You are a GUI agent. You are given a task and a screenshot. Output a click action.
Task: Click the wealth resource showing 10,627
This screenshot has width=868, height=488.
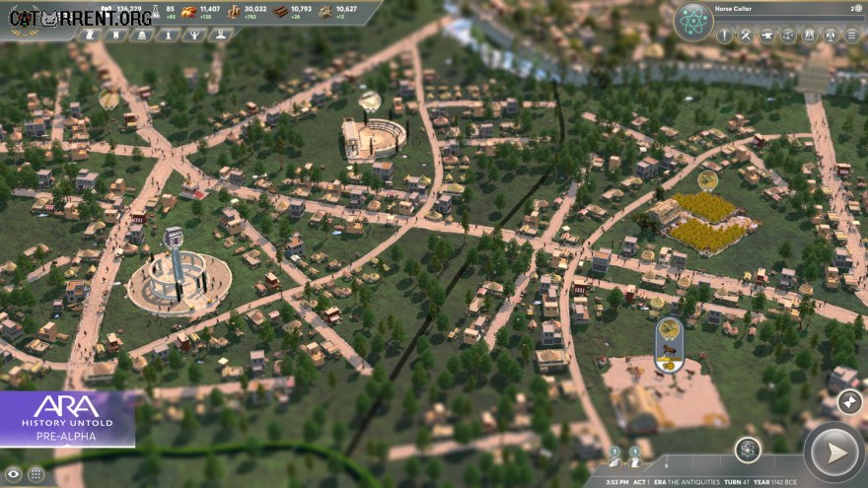pyautogui.click(x=338, y=12)
